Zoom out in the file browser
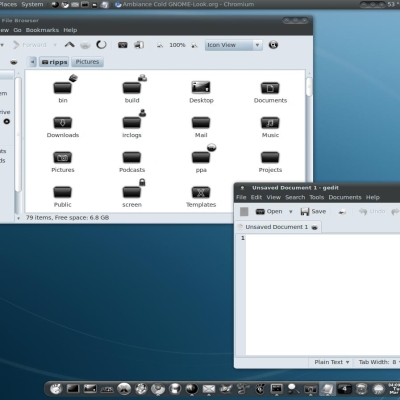Viewport: 400px width, 400px height. [x=160, y=45]
